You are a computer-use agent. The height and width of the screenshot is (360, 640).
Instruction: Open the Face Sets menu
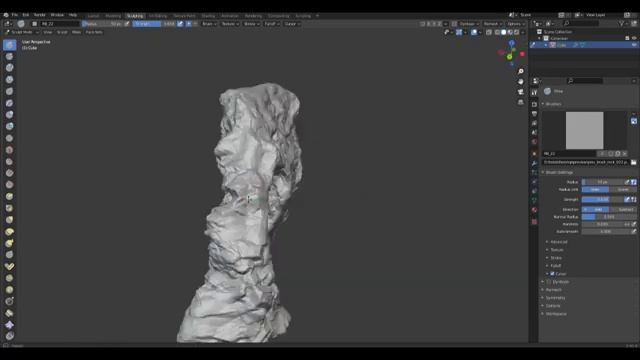94,32
